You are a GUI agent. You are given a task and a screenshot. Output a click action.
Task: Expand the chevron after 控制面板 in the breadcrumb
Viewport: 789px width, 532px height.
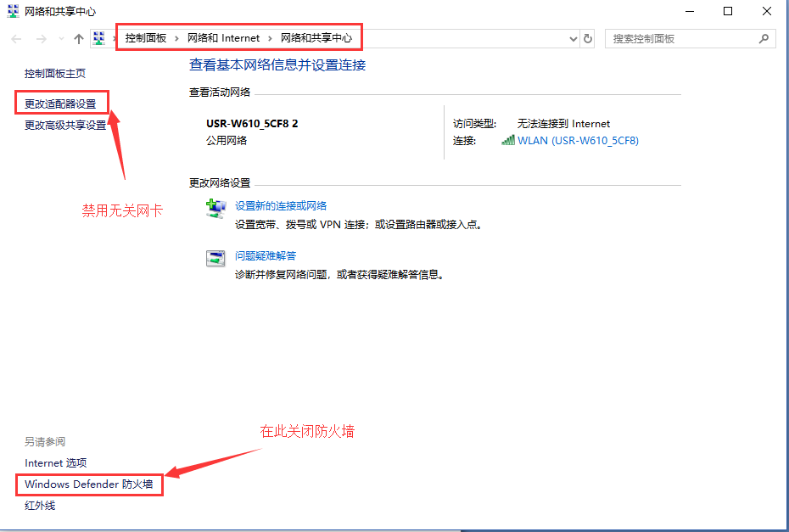pyautogui.click(x=176, y=38)
